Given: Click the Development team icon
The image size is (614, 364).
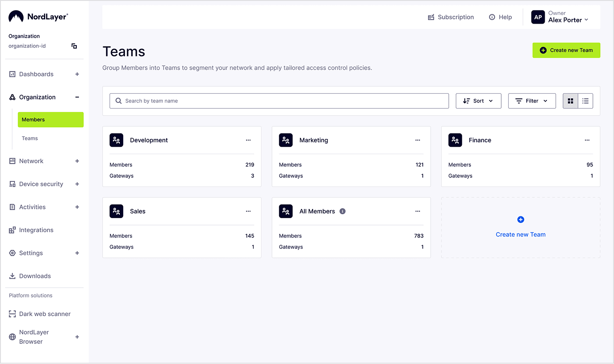Looking at the screenshot, I should 116,140.
